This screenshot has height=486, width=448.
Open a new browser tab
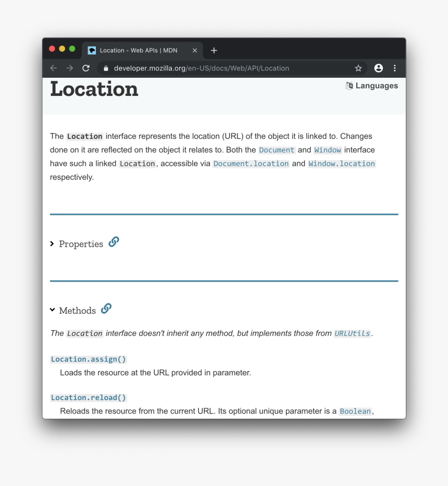[x=214, y=51]
